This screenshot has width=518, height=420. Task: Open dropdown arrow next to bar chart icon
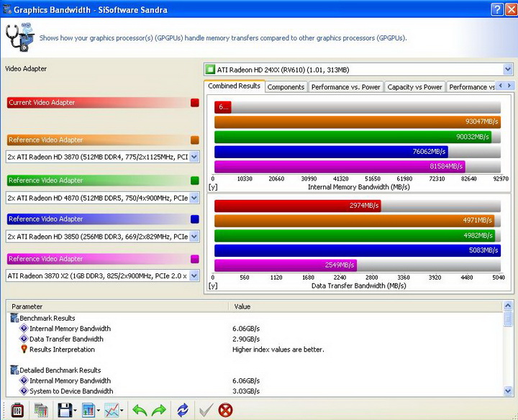99,411
